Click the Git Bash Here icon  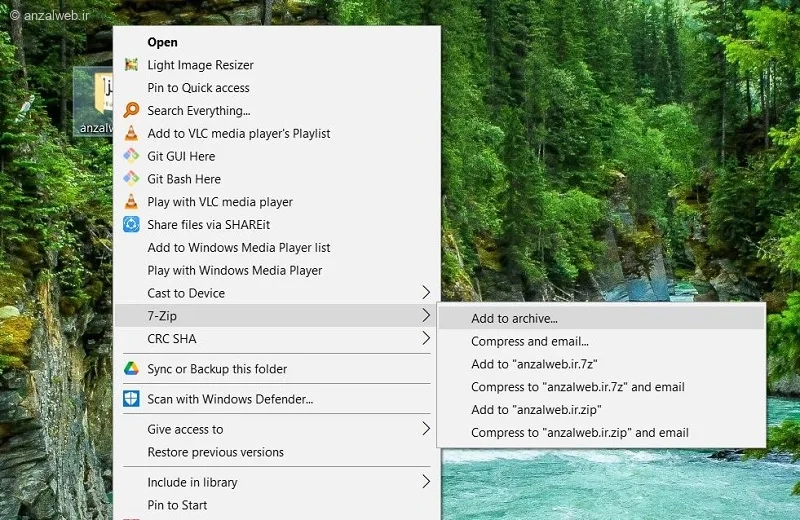(x=131, y=179)
